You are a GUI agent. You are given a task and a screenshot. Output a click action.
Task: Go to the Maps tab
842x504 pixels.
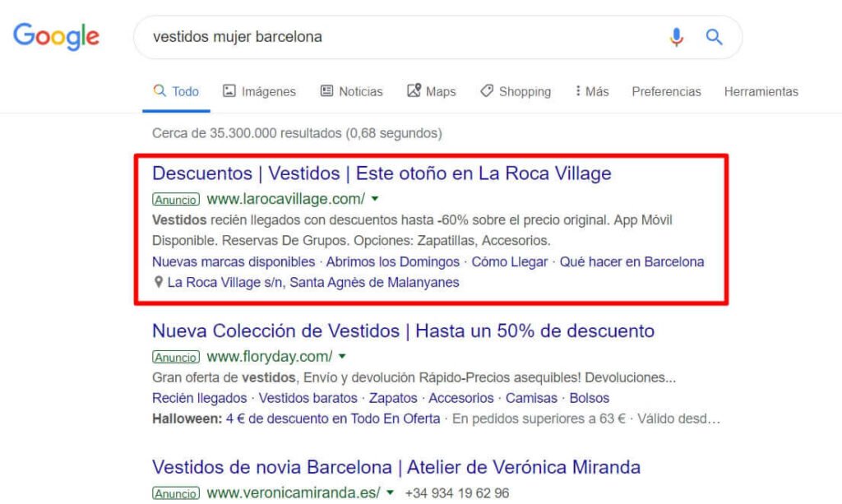coord(431,91)
